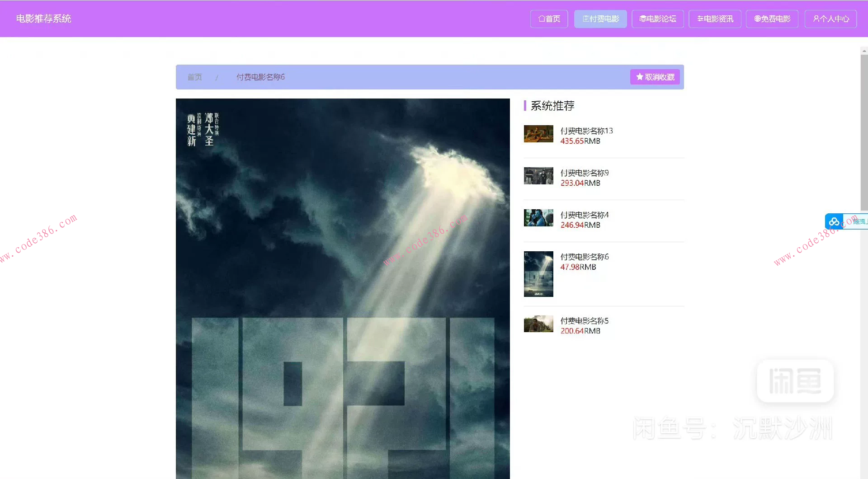Image resolution: width=868 pixels, height=479 pixels.
Task: Click the 200.64RMB price text
Action: (580, 331)
